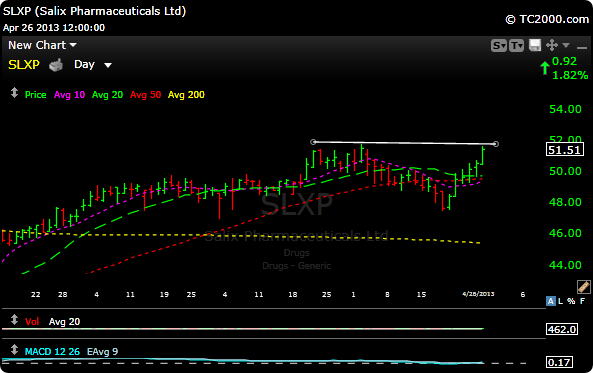
Task: Click the MACD pane up-down arrows icon
Action: (x=14, y=350)
